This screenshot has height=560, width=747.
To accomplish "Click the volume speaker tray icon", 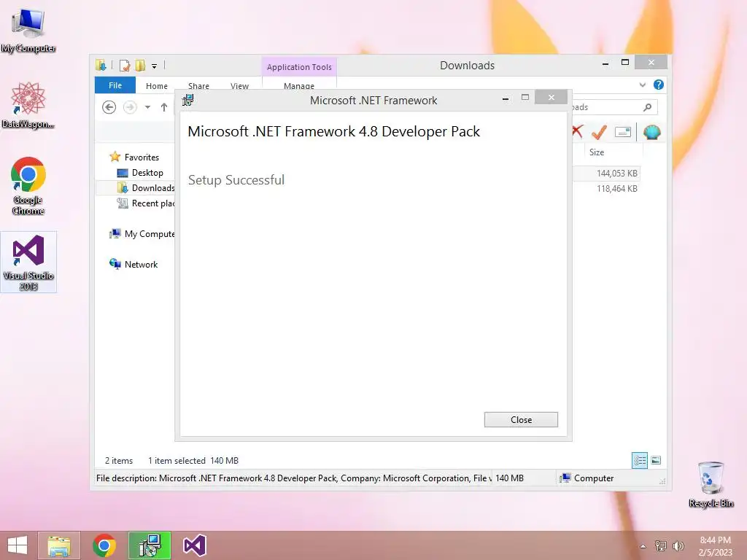I will click(x=678, y=546).
